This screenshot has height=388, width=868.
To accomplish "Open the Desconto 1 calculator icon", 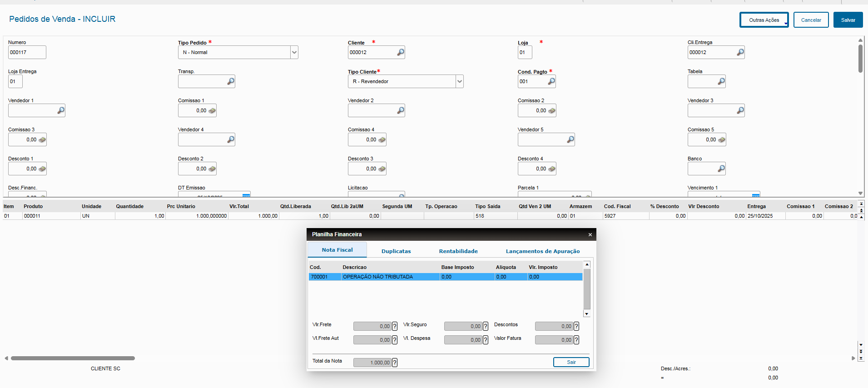I will pyautogui.click(x=42, y=169).
